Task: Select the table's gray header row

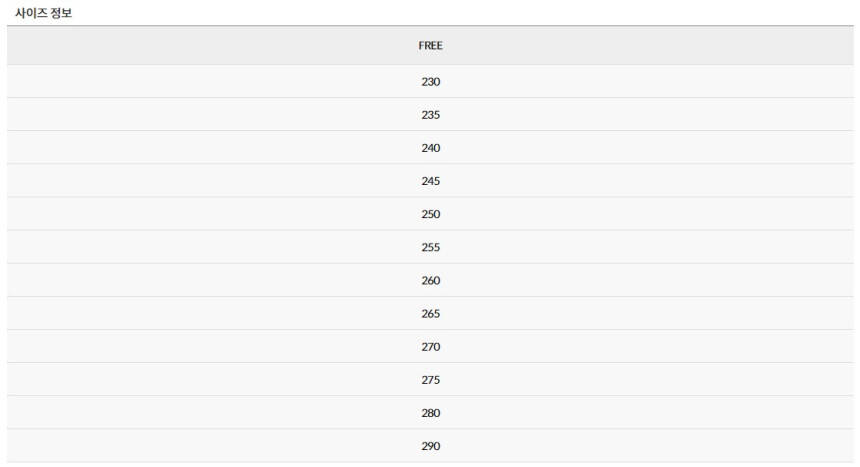Action: click(x=430, y=46)
